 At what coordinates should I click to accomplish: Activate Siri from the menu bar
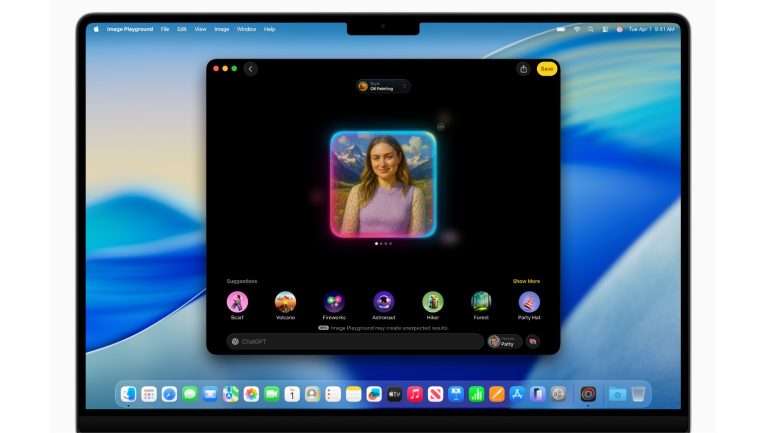(620, 29)
